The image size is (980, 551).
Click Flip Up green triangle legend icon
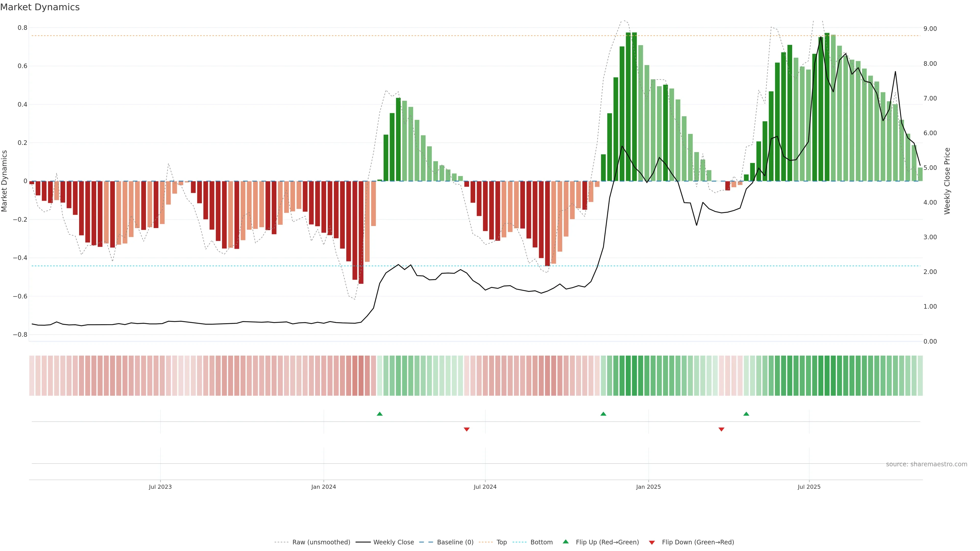point(566,542)
